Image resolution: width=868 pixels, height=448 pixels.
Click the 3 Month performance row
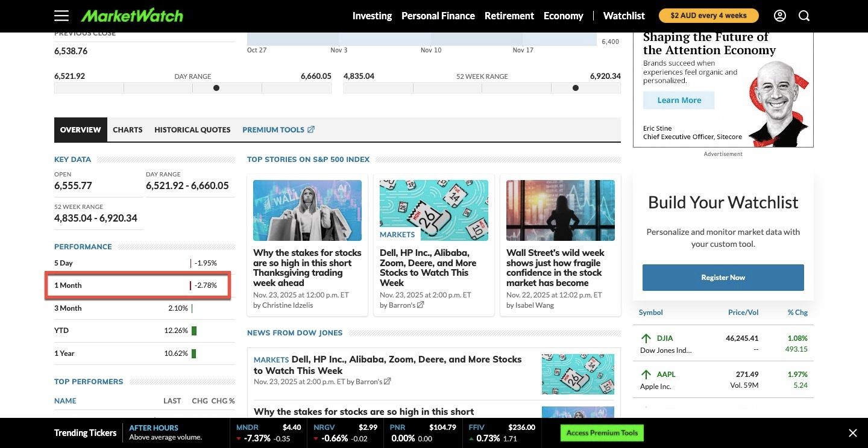point(145,308)
